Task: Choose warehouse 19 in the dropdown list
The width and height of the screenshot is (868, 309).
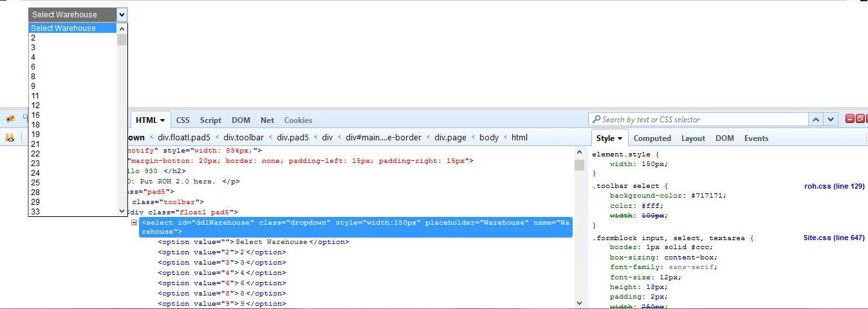Action: [x=73, y=135]
